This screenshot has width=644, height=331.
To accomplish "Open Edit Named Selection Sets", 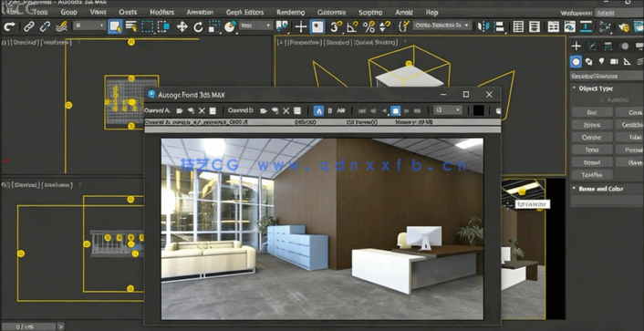I will [x=403, y=26].
